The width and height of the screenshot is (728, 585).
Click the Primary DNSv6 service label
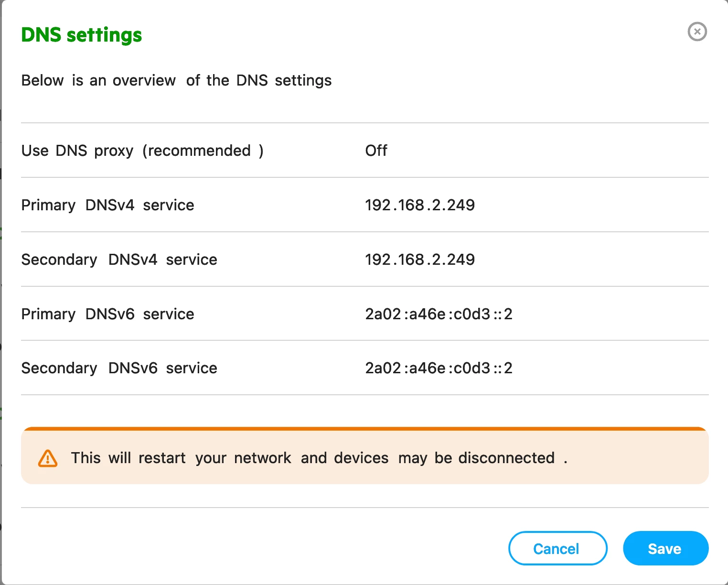pyautogui.click(x=108, y=314)
